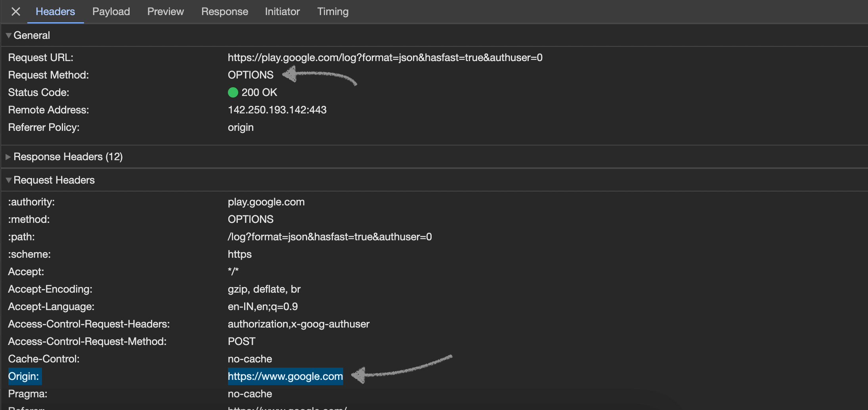Screen dimensions: 868x410
Task: Switch to the Payload tab
Action: [111, 11]
